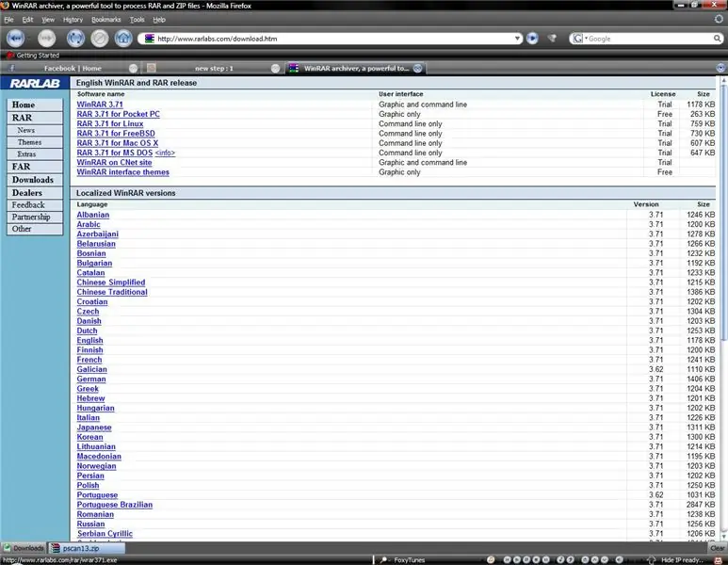The height and width of the screenshot is (565, 728).
Task: Click the Back navigation arrow button
Action: tap(15, 39)
